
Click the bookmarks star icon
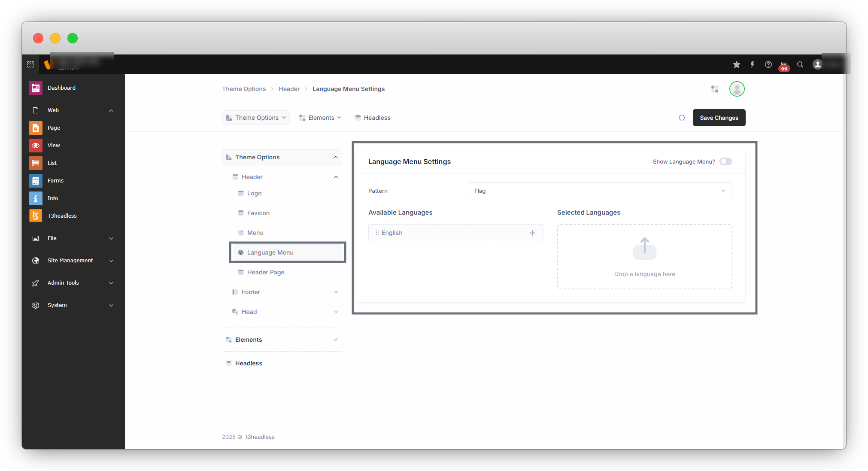(x=737, y=64)
